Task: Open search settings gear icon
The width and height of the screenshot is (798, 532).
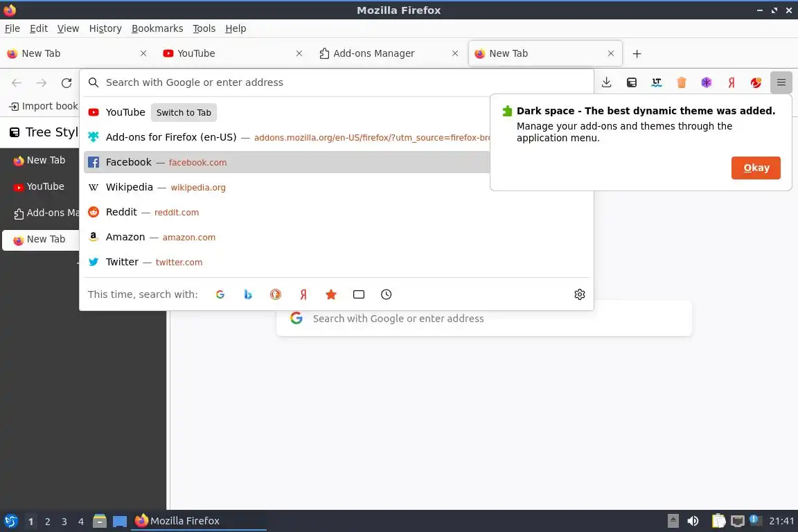Action: (580, 294)
